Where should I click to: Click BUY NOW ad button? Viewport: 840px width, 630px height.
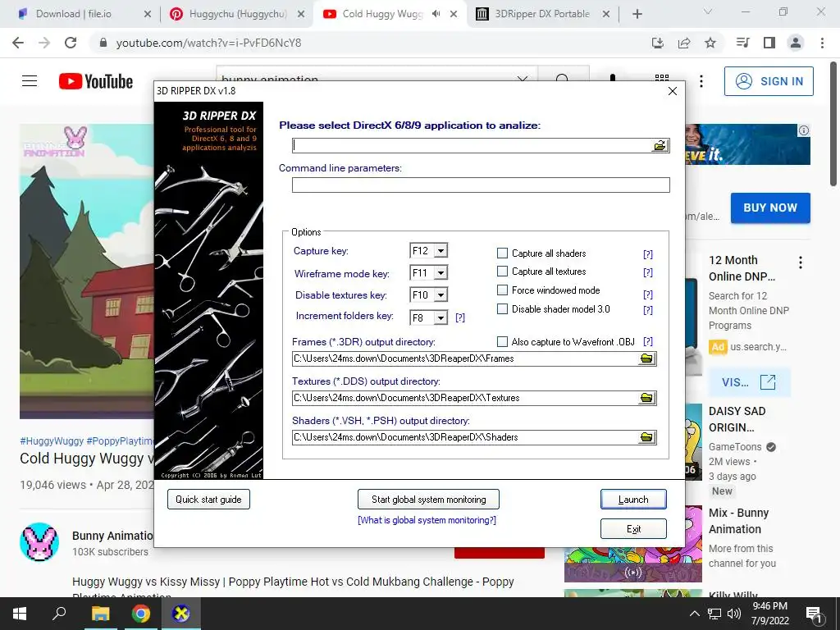[x=770, y=208]
